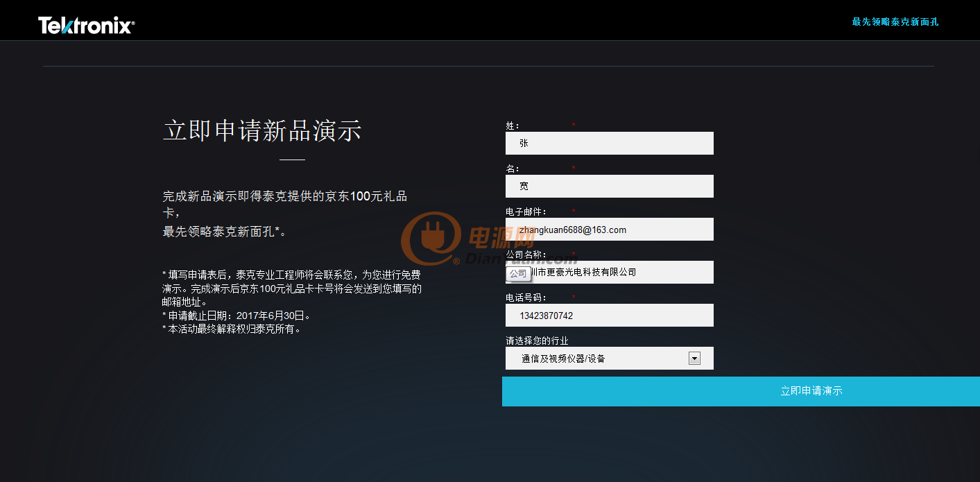980x482 pixels.
Task: Click the 完成新品演示即得泰克提供的京东100元礼品 text
Action: tap(285, 196)
